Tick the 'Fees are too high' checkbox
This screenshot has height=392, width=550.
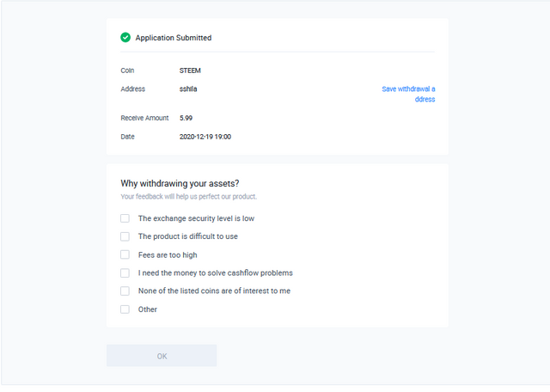pyautogui.click(x=125, y=254)
